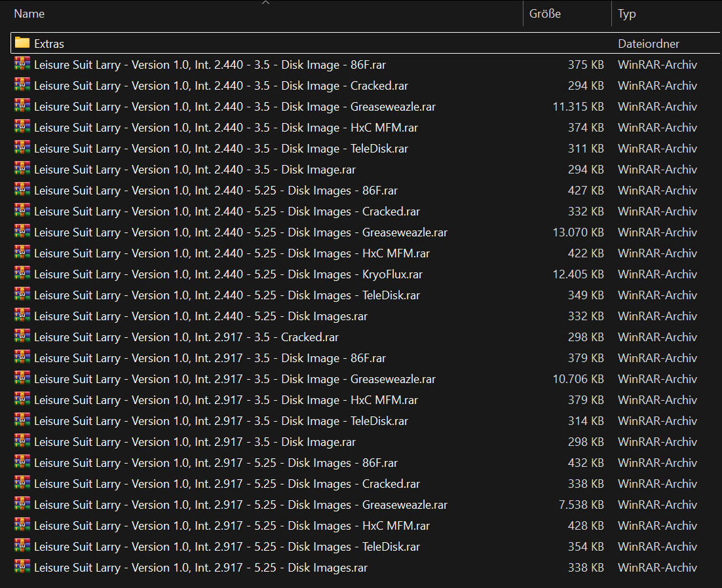Click WinRAR icon of Int. 2.917 3.5 TeleDisk.rar
The height and width of the screenshot is (588, 722).
22,420
